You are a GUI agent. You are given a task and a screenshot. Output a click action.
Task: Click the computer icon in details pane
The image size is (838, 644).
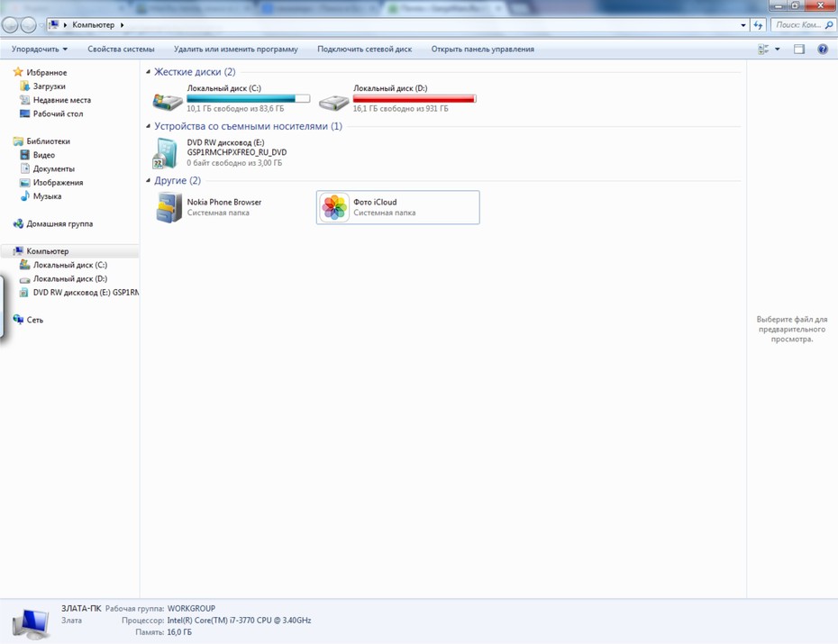tap(31, 622)
